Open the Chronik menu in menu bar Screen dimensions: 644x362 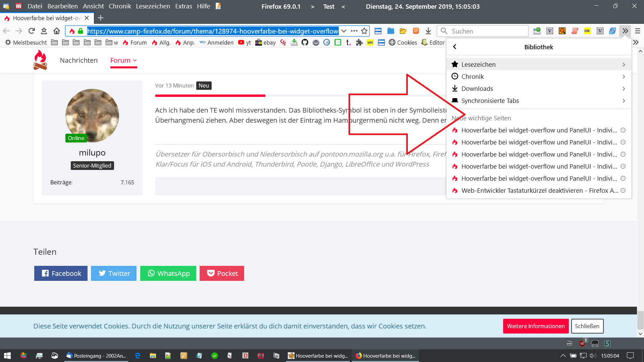pos(120,6)
